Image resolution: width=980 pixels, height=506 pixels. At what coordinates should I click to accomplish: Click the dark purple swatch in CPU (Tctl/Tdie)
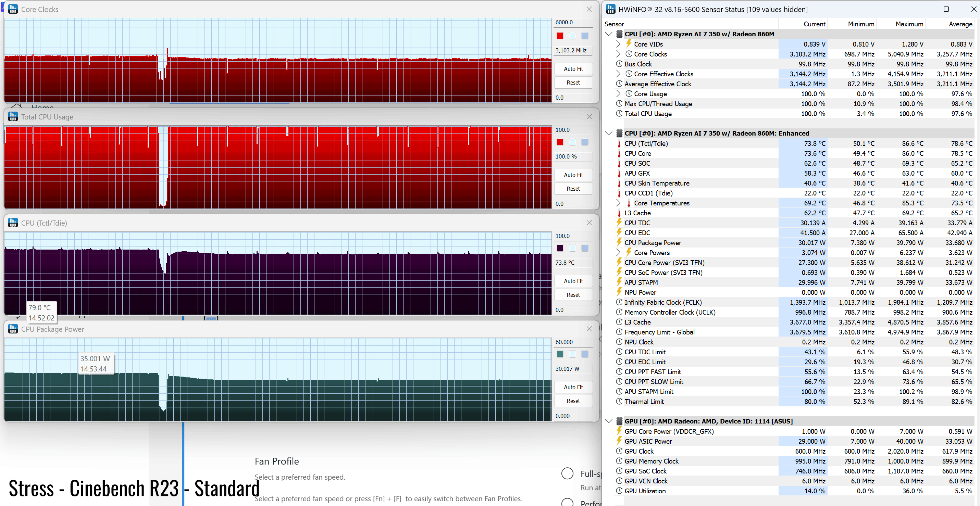[560, 248]
